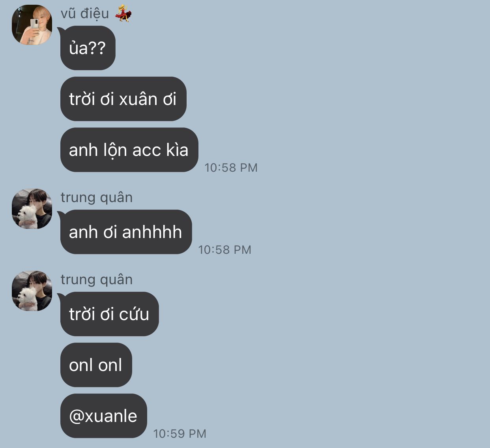Select the message "trời ơi cứu"
490x448 pixels.
click(109, 314)
